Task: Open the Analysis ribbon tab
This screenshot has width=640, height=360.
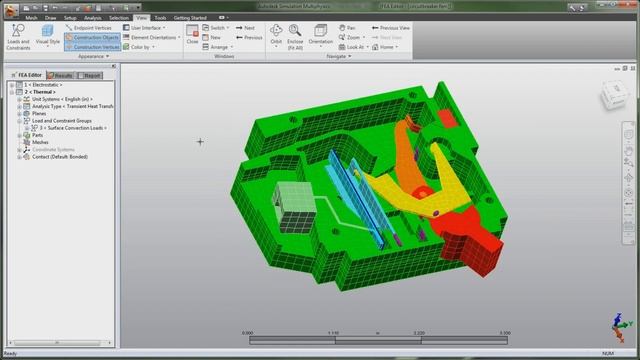Action: point(93,18)
